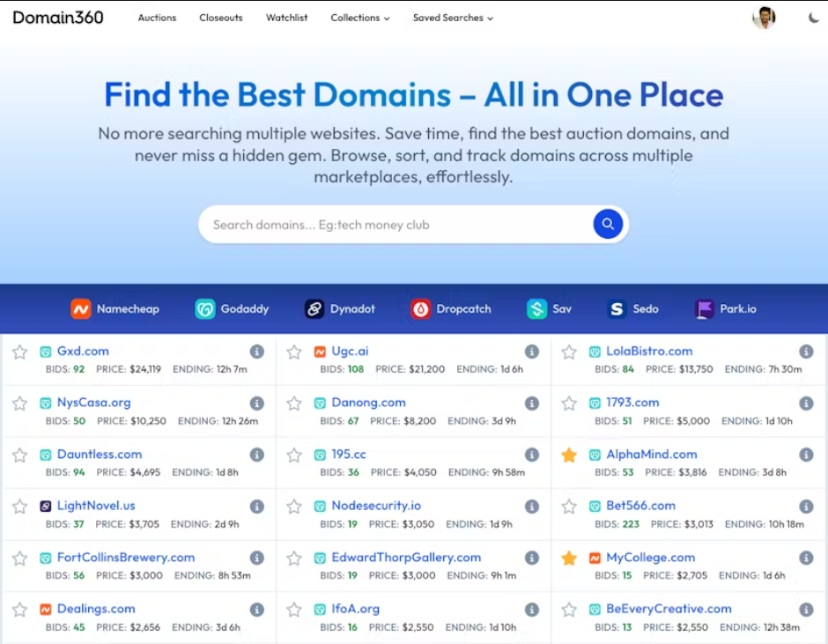Star Gxd.com to watchlist
The image size is (828, 644).
tap(20, 352)
